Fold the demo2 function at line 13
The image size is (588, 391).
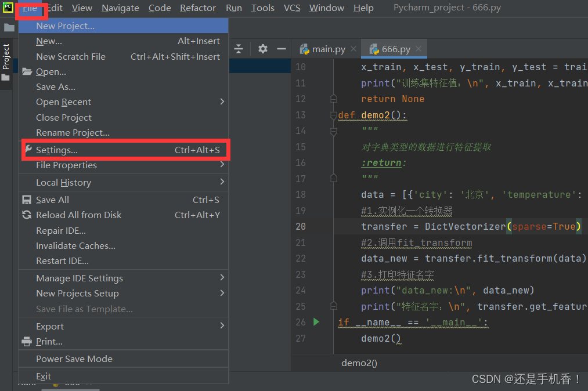(x=333, y=115)
